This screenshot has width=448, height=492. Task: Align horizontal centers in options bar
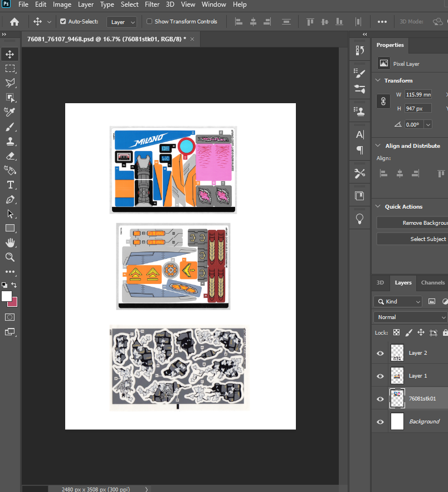254,22
